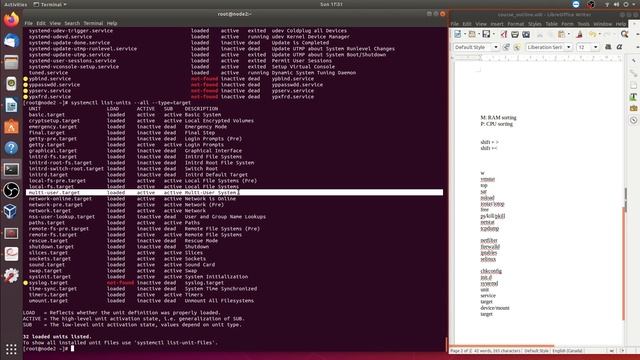
Task: Open Thunderbird mail from the dock
Action: 11,41
